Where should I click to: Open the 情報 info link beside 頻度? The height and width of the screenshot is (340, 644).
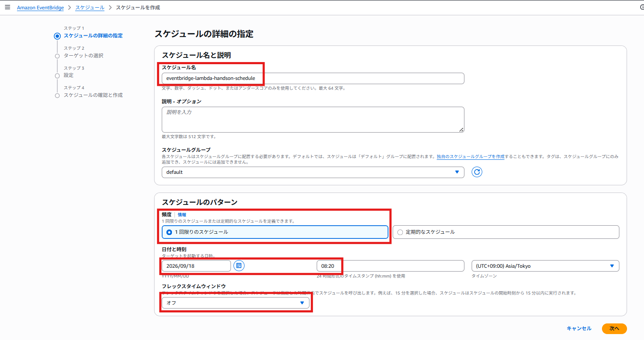click(x=182, y=215)
